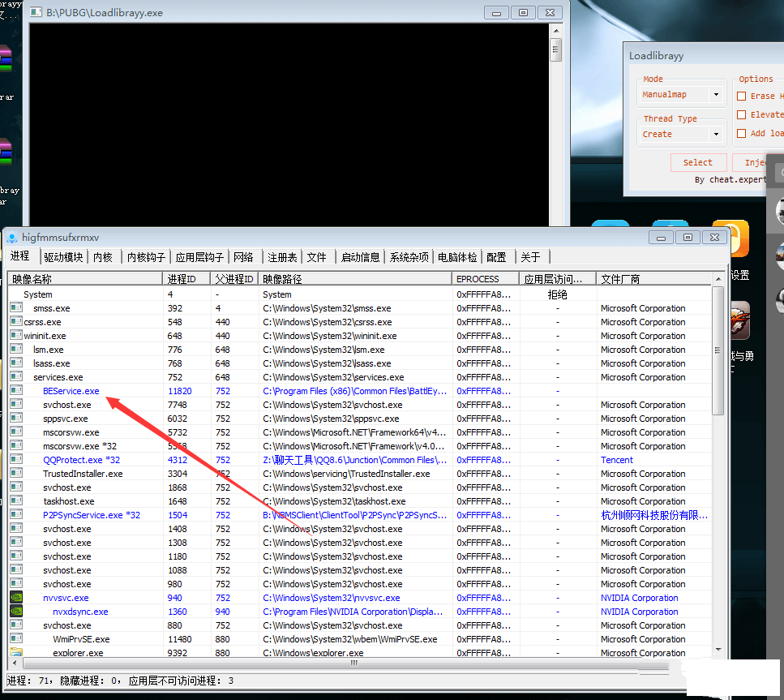This screenshot has height=700, width=784.
Task: Open the 系统杂项 tab
Action: point(409,257)
